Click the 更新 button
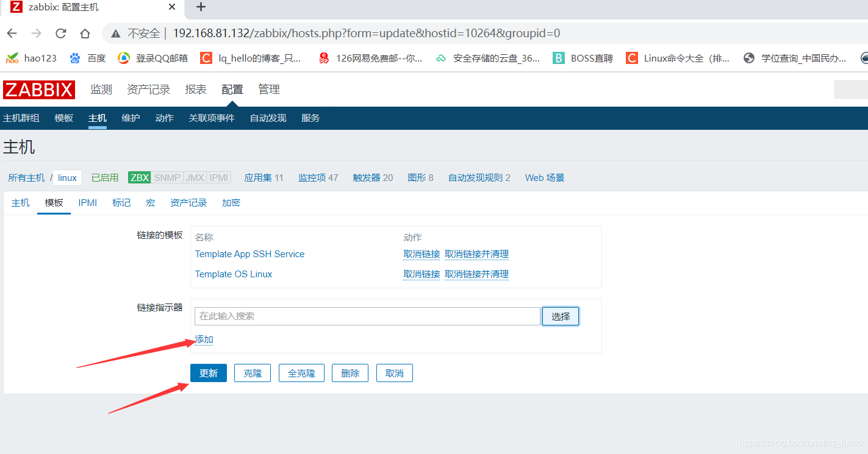 click(209, 373)
